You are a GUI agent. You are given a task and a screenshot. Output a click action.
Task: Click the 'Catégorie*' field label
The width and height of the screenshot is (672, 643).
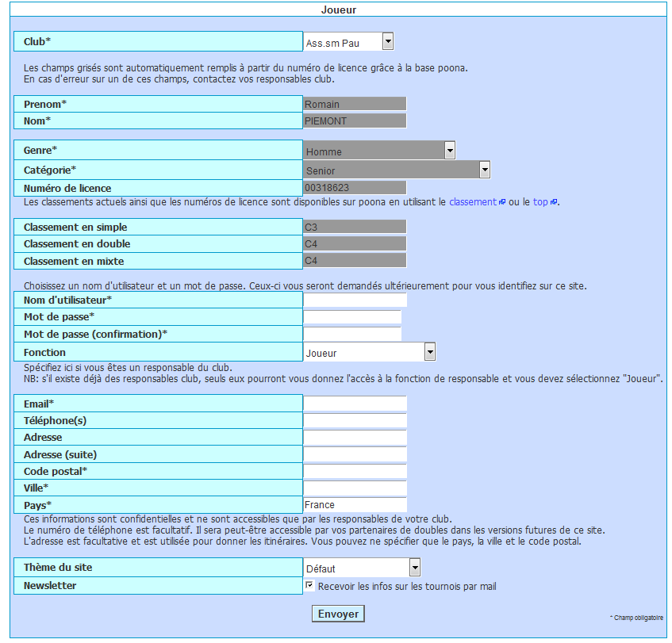pos(50,170)
